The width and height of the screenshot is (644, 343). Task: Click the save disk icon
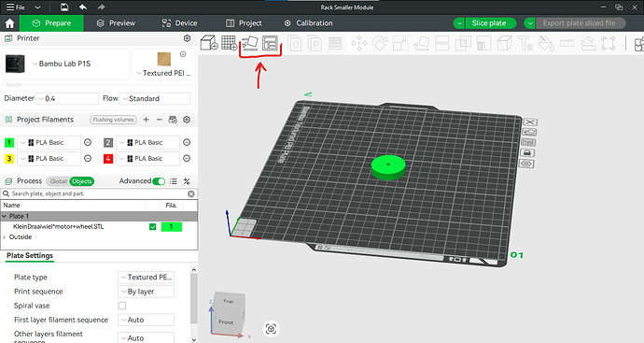64,7
